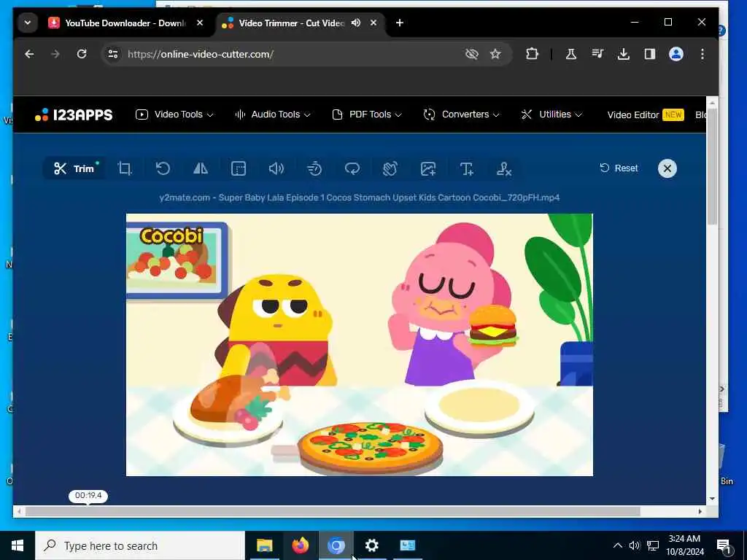Select the Change volume tool icon
Image resolution: width=747 pixels, height=560 pixels.
tap(276, 168)
